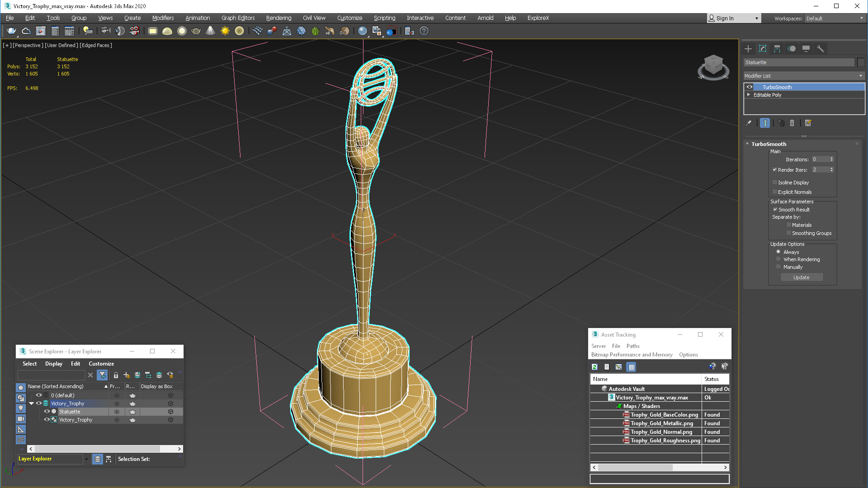Click Remove Modifier trash icon

792,123
